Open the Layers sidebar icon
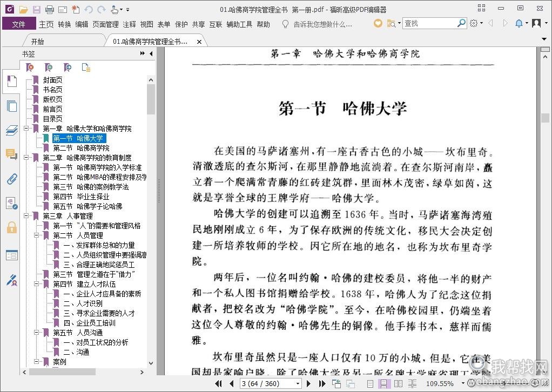Image resolution: width=552 pixels, height=392 pixels. 12,130
